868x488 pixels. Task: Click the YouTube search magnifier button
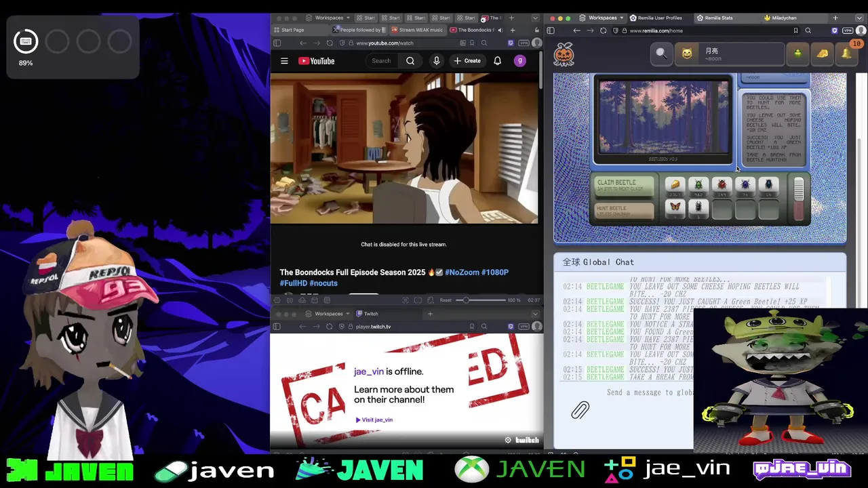coord(410,61)
